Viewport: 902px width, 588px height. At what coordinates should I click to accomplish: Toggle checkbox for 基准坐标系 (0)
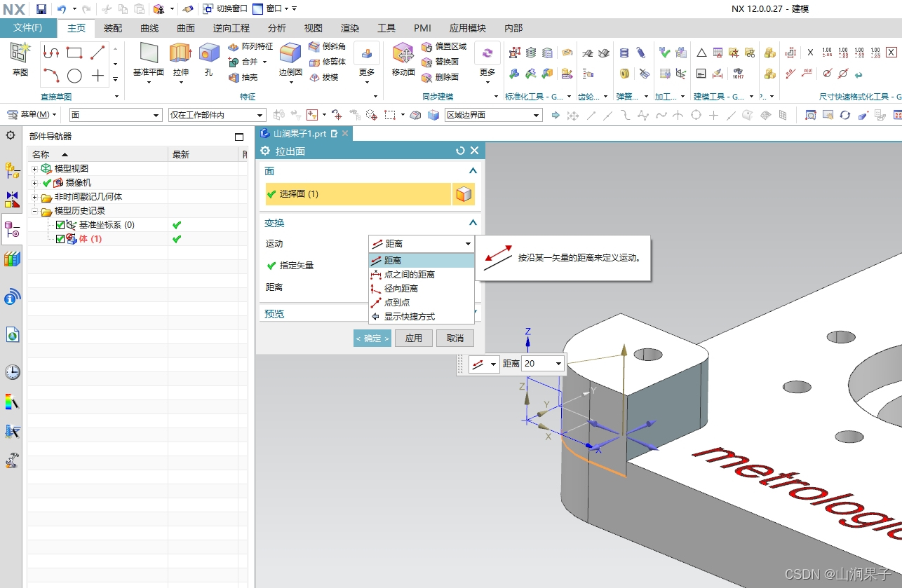coord(60,225)
